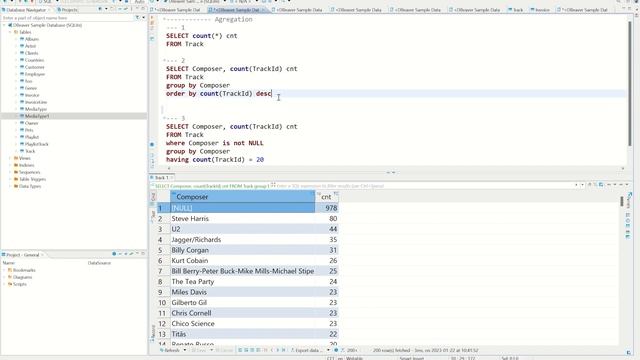This screenshot has width=640, height=360.
Task: Expand the Data Types node
Action: (10, 186)
